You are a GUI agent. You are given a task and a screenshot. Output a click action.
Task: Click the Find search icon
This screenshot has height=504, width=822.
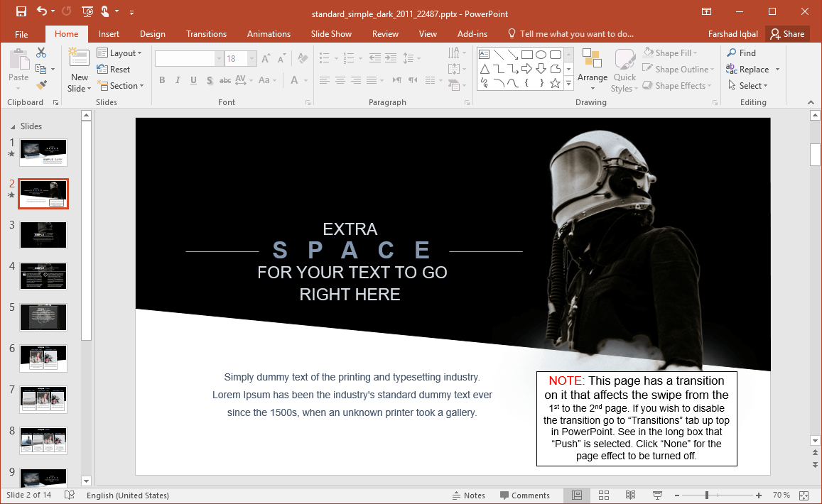click(732, 53)
